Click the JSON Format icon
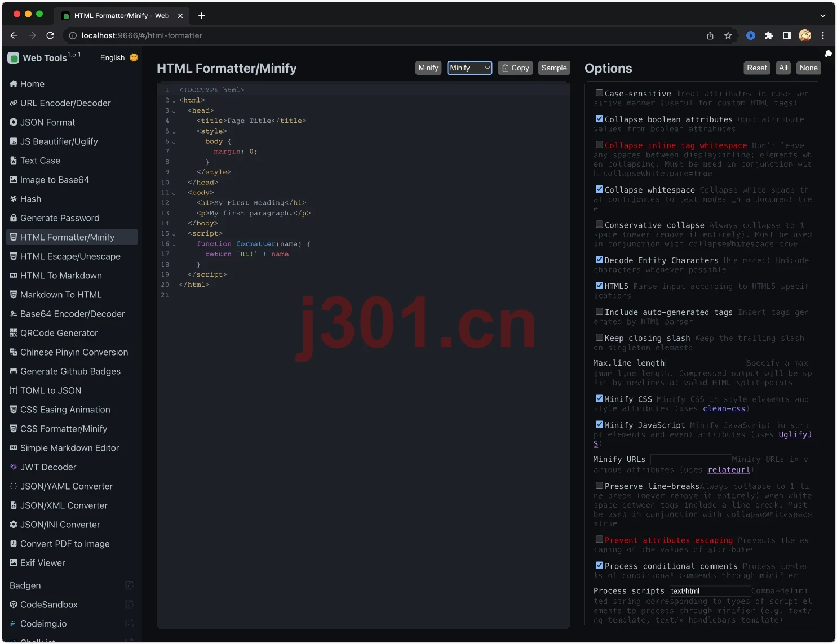 pos(14,122)
